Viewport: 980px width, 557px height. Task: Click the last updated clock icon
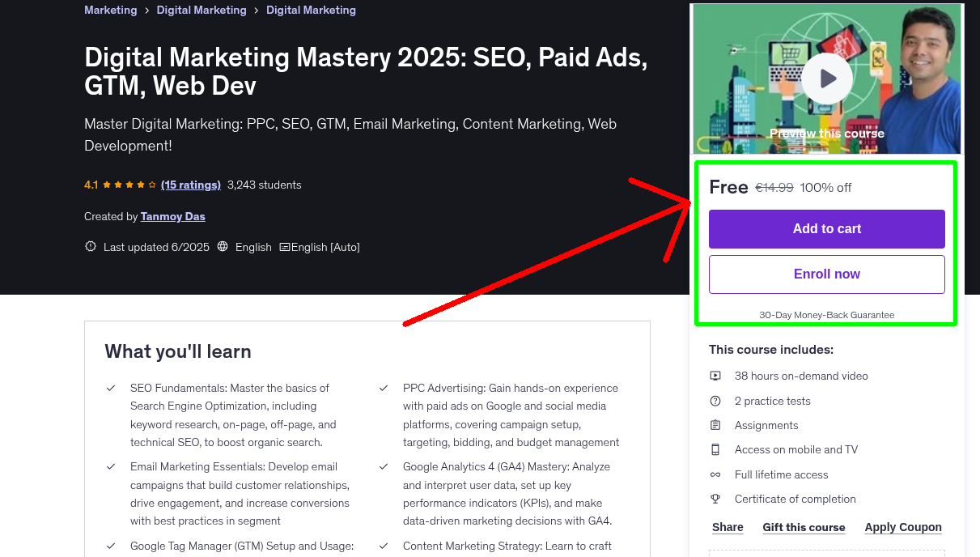[90, 246]
